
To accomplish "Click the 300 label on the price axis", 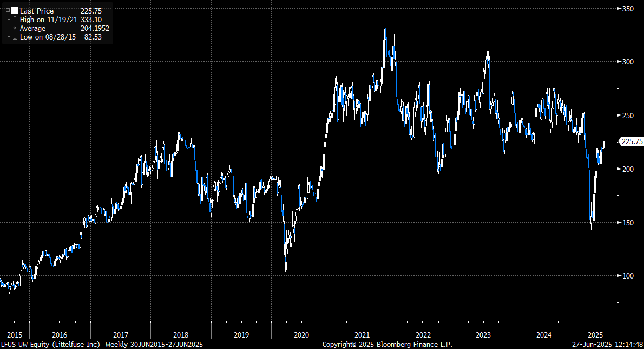I will (x=628, y=62).
